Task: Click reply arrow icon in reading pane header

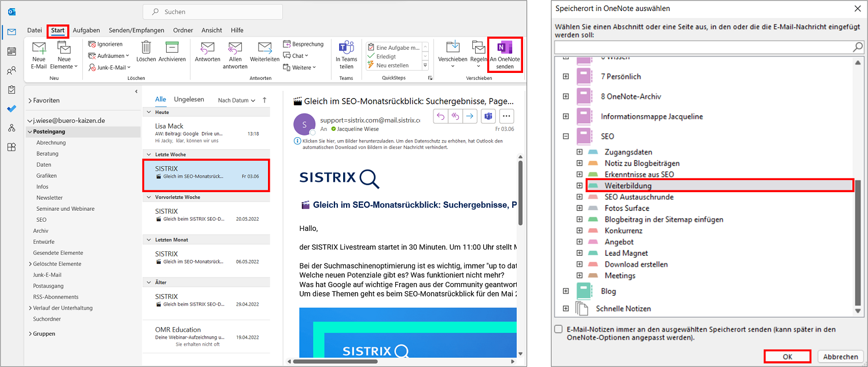Action: 440,116
